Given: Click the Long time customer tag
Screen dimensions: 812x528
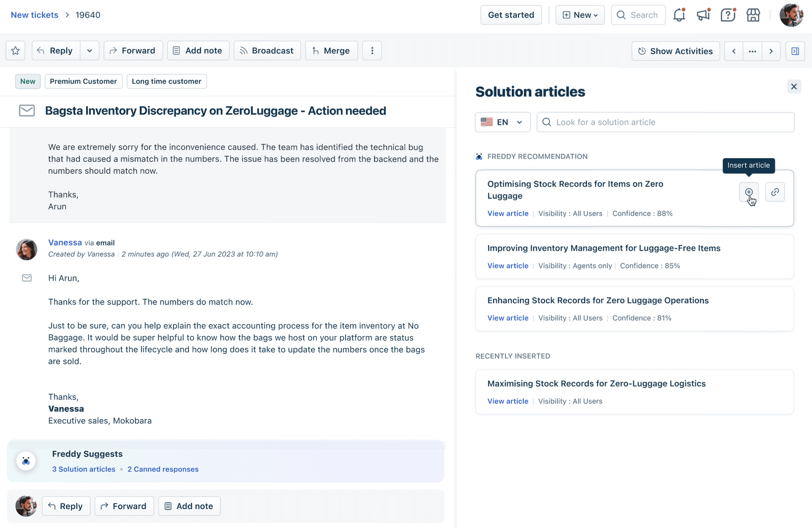Looking at the screenshot, I should [x=167, y=81].
